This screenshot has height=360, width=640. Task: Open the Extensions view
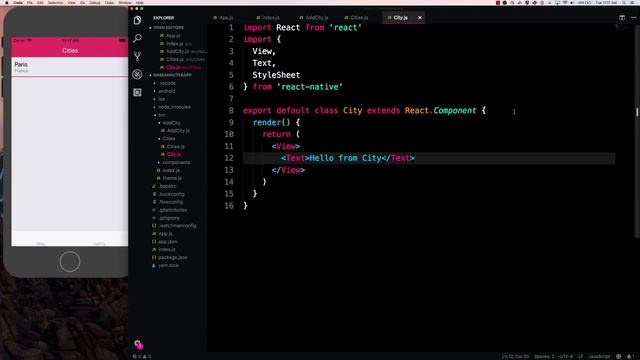(137, 92)
